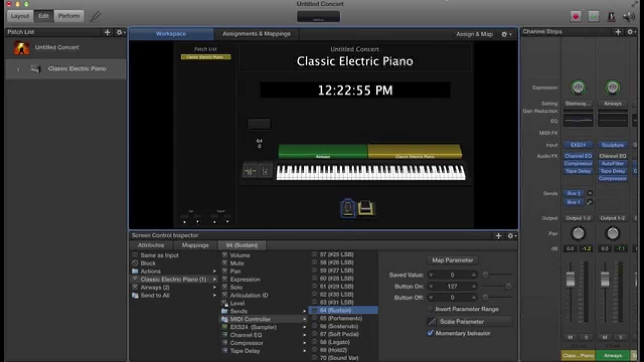Add a channel strip with the plus icon

(x=618, y=32)
